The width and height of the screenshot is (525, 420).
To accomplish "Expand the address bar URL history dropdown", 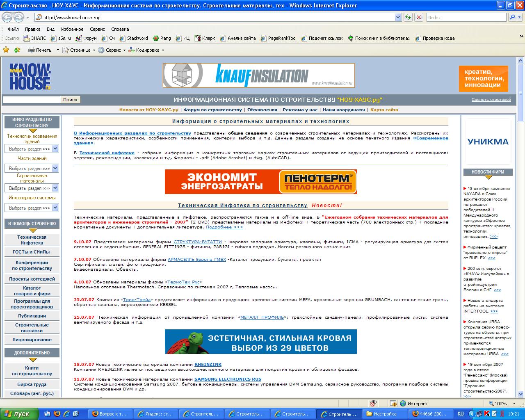I will point(398,17).
